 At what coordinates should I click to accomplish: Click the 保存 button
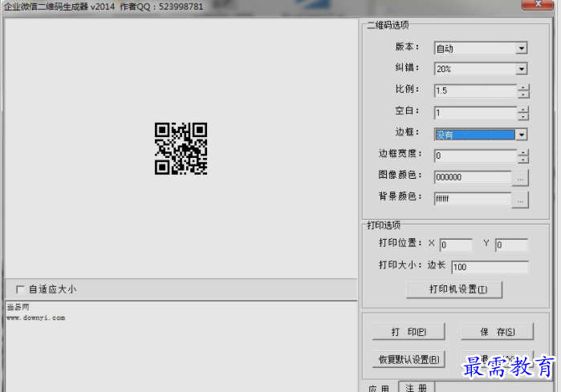coord(497,332)
